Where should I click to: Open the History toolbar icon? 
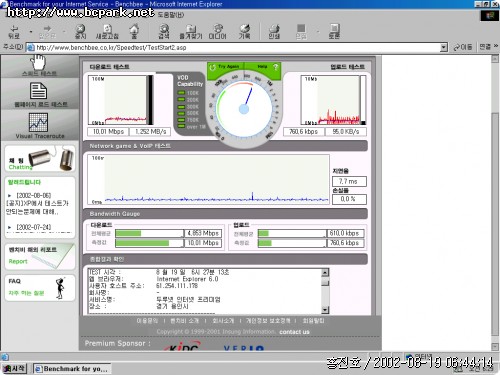coord(244,31)
